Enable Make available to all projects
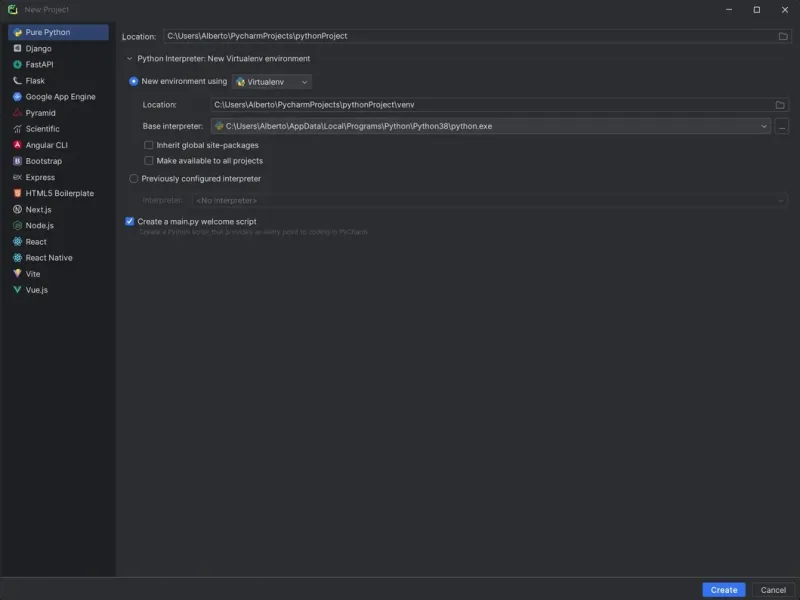800x600 pixels. 148,161
